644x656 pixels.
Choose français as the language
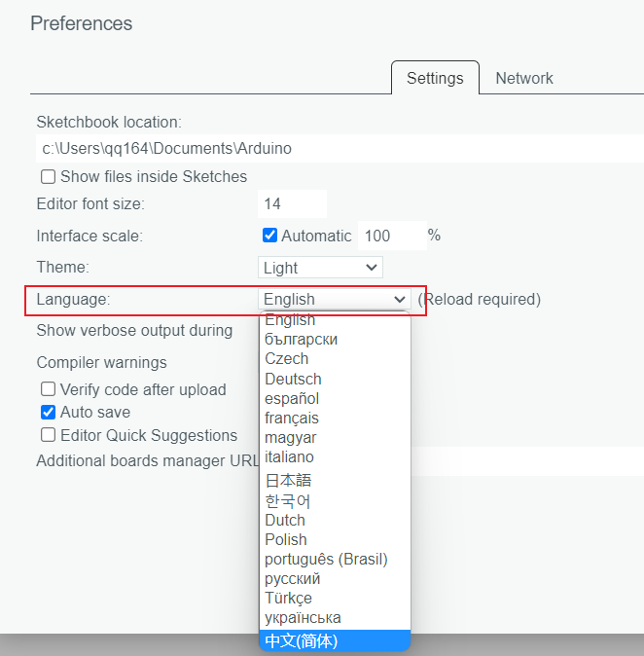click(x=292, y=418)
